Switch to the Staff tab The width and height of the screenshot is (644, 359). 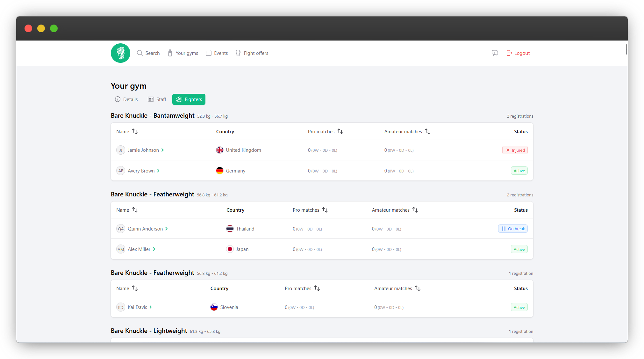point(157,99)
